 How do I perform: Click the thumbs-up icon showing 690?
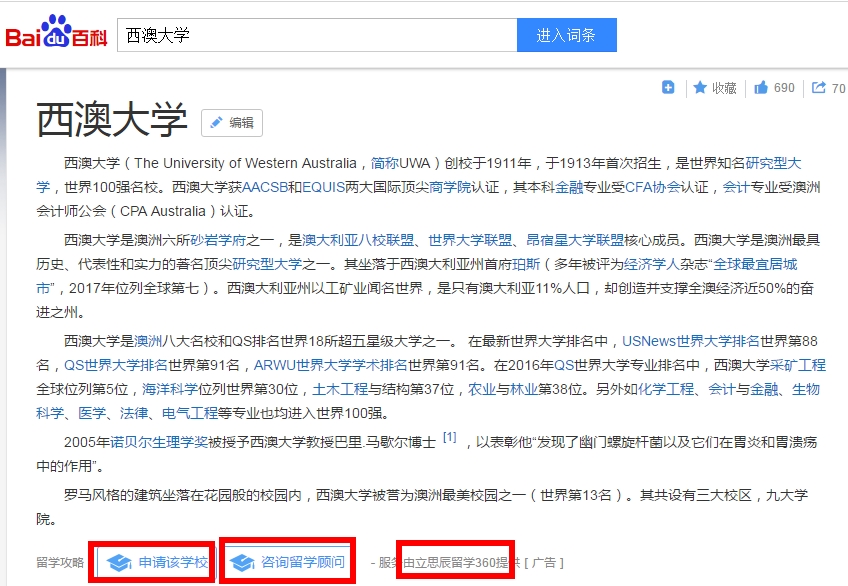click(x=761, y=88)
